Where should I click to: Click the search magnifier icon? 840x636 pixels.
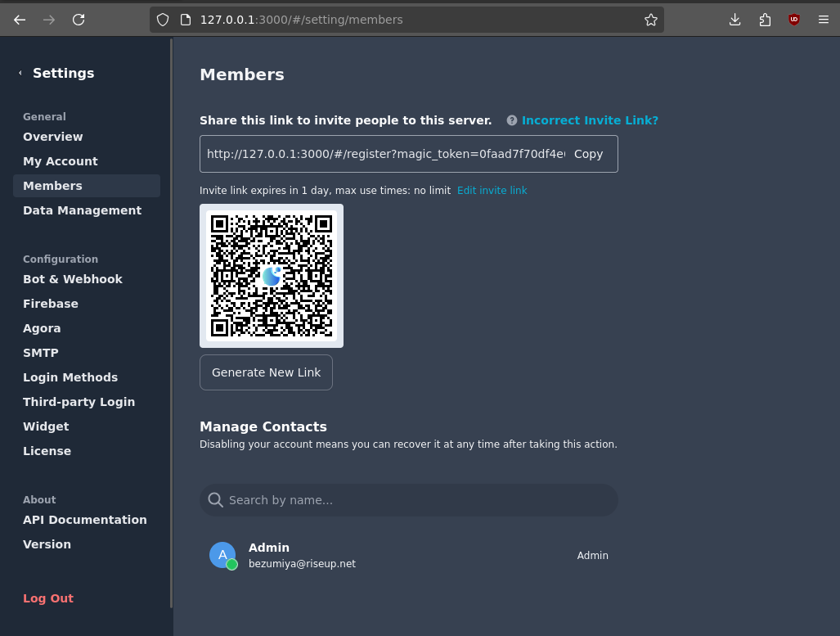tap(215, 500)
